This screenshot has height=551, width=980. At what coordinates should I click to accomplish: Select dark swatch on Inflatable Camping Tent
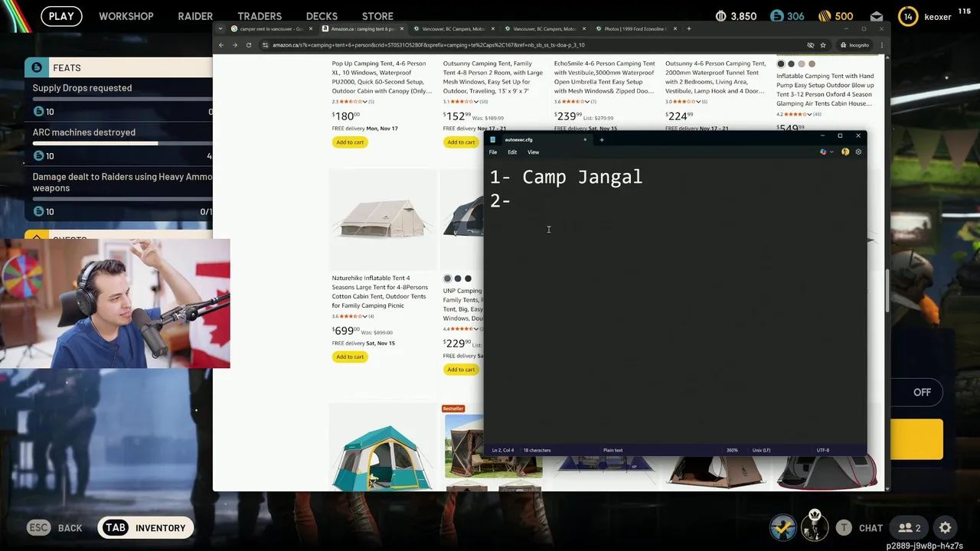pyautogui.click(x=781, y=64)
